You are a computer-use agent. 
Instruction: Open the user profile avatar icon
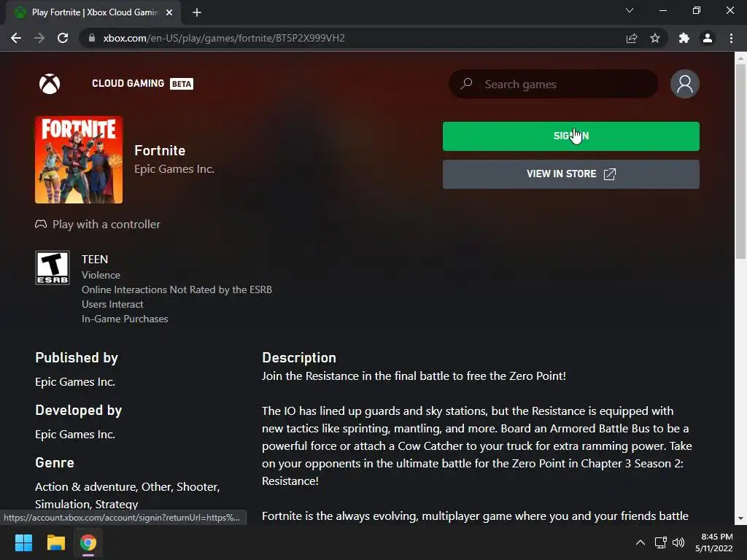684,84
